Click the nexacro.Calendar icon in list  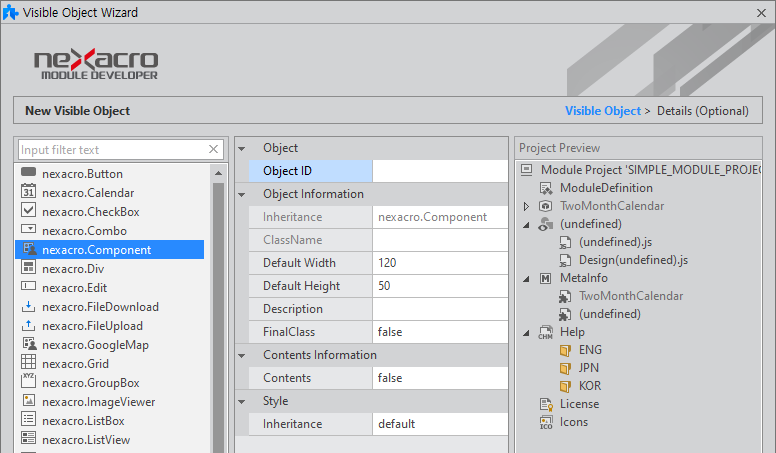28,192
